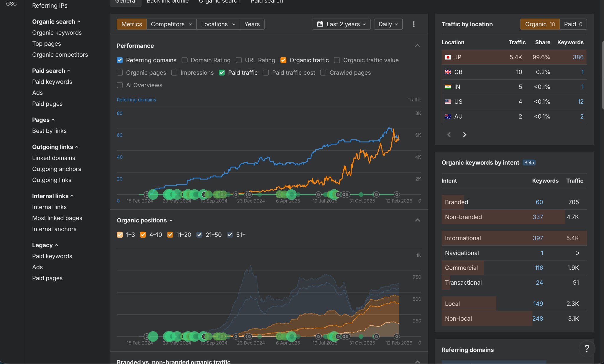Click the Google update marker near 12 Feb 2026
Image resolution: width=604 pixels, height=364 pixels.
pos(397,194)
